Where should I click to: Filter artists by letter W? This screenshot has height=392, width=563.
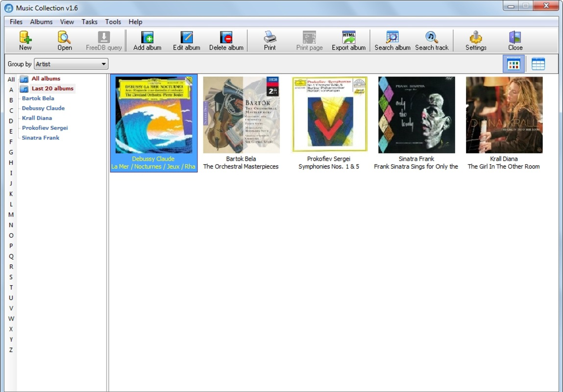tap(11, 319)
